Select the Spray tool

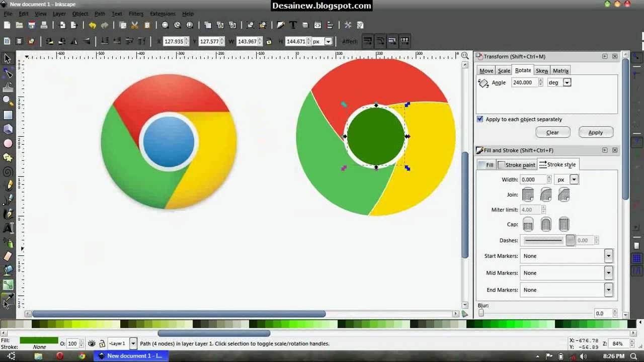tap(8, 242)
